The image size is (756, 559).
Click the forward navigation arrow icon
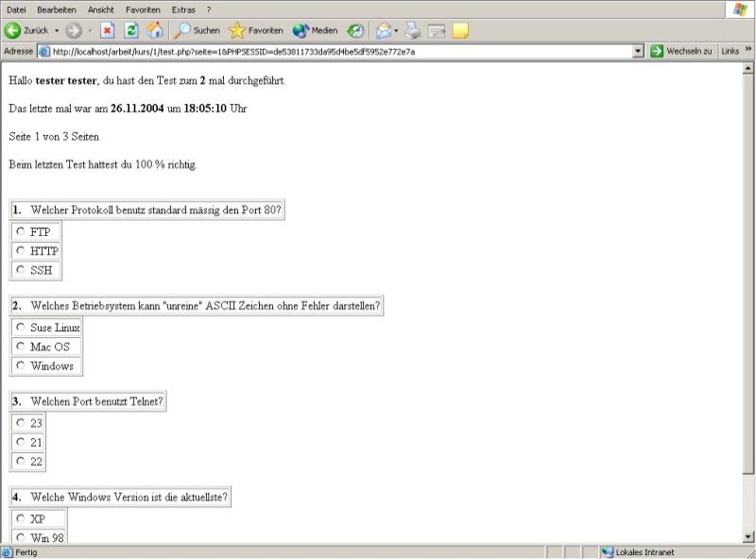point(74,31)
